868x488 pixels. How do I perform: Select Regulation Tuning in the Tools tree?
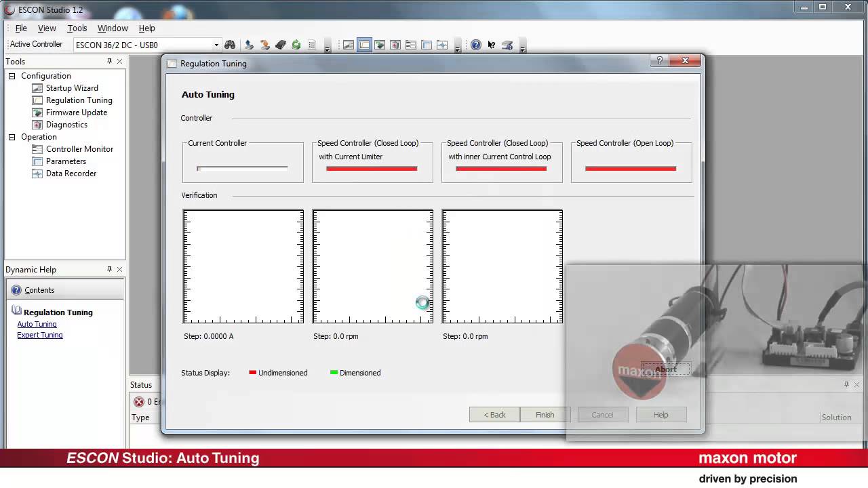coord(79,100)
